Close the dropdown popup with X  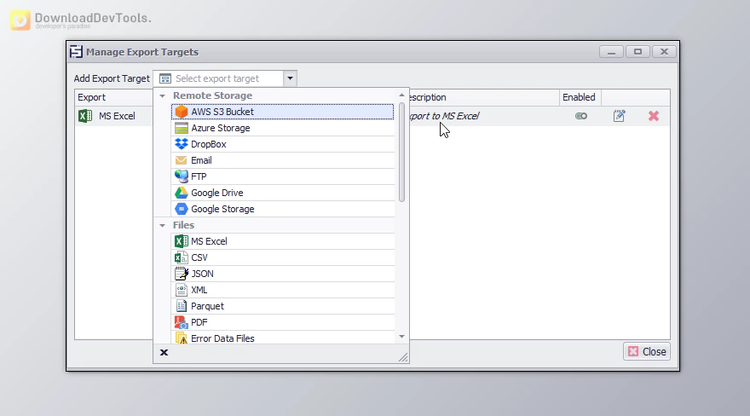pyautogui.click(x=164, y=352)
